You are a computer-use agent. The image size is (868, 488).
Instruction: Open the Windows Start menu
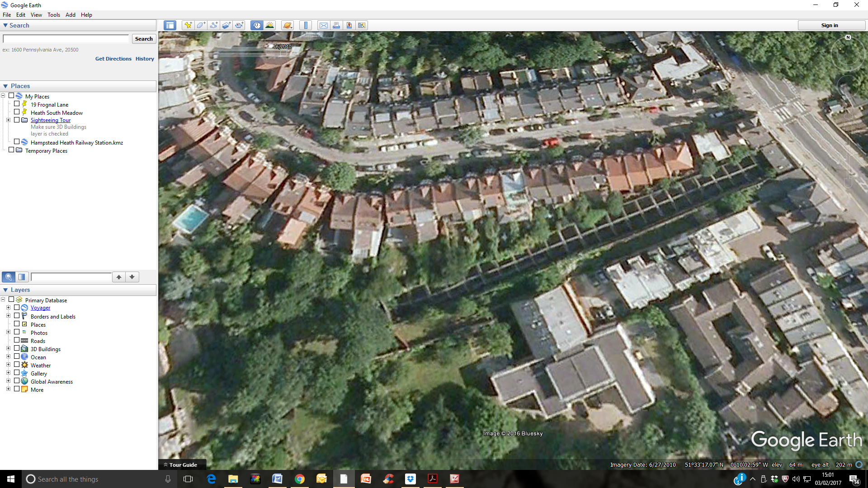click(11, 479)
